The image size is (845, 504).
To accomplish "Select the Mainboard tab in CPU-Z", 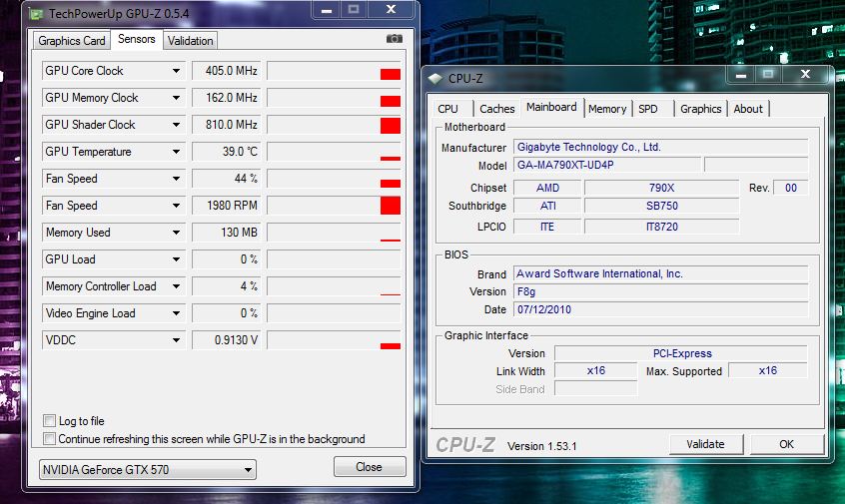I will point(551,107).
